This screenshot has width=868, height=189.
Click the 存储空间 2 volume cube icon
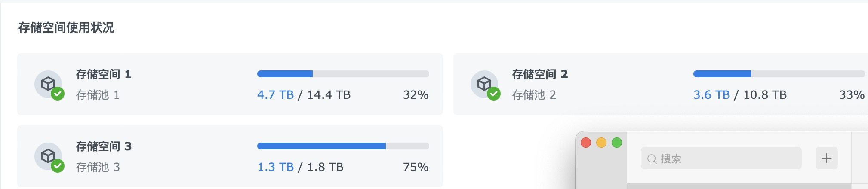point(484,83)
